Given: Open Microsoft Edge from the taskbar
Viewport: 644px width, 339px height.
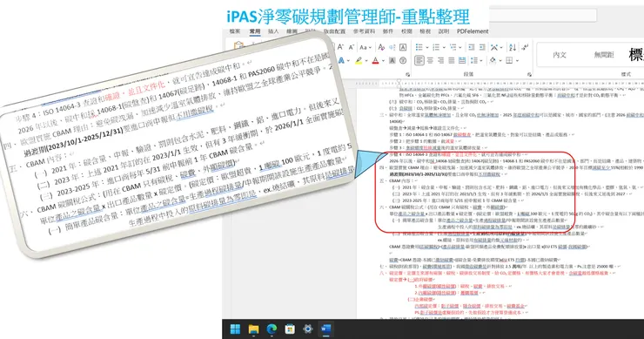Looking at the screenshot, I should tap(272, 329).
